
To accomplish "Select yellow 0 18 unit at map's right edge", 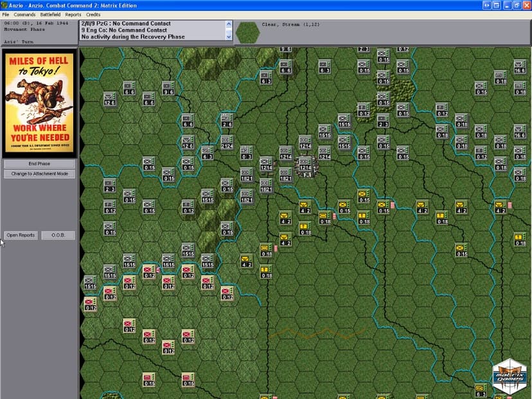I will tap(520, 240).
